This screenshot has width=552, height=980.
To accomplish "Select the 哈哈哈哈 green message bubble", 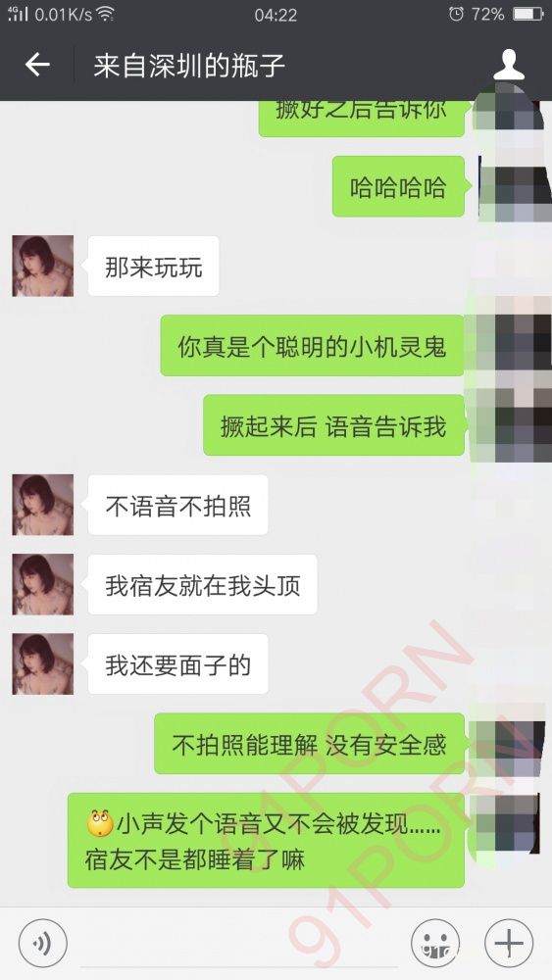I will (398, 187).
